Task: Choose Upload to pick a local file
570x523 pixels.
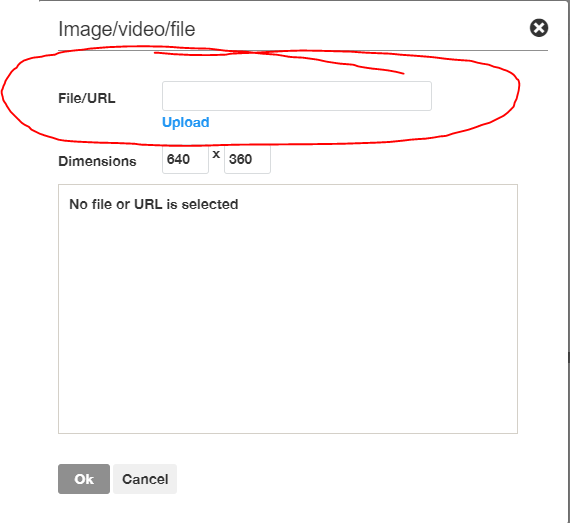Action: coord(185,122)
